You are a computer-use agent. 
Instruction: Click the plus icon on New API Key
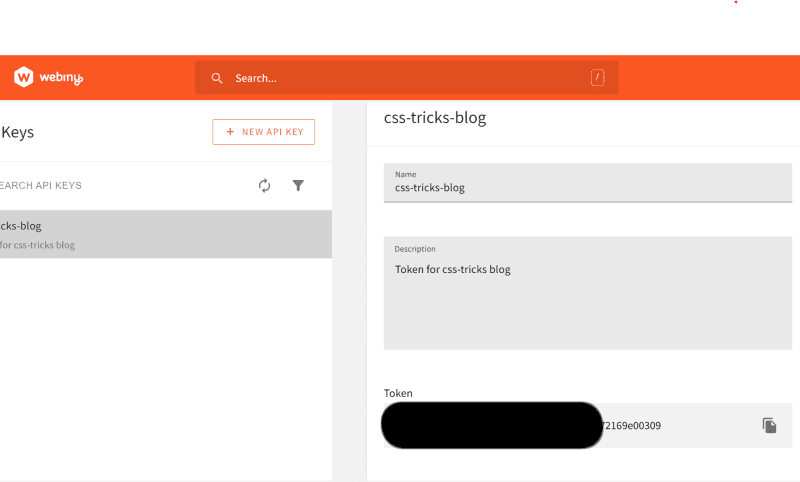coord(231,132)
